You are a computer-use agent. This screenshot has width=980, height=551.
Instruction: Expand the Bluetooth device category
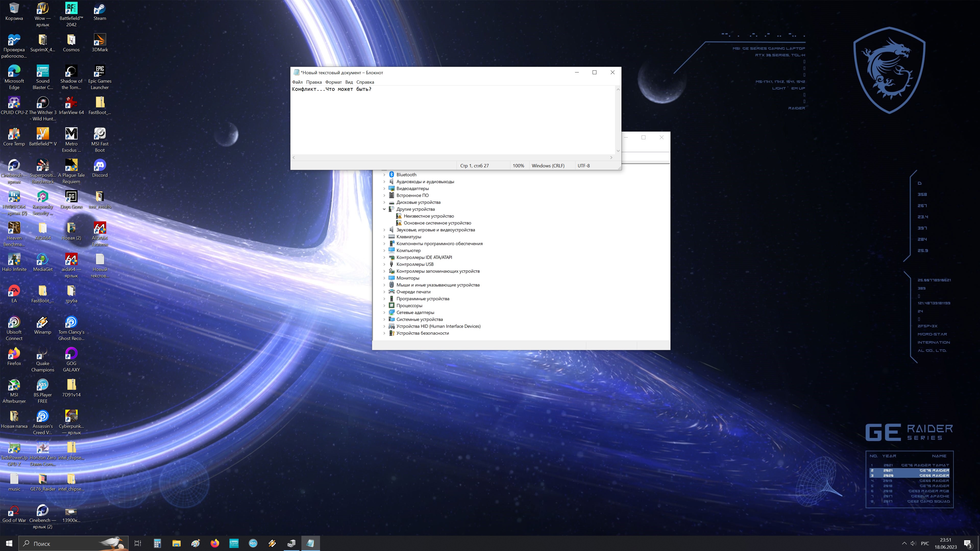pos(384,175)
